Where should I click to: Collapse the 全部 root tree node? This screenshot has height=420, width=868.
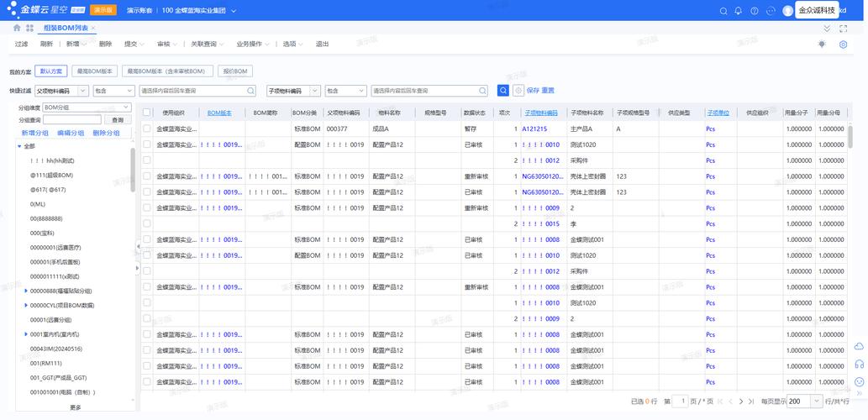coord(19,146)
